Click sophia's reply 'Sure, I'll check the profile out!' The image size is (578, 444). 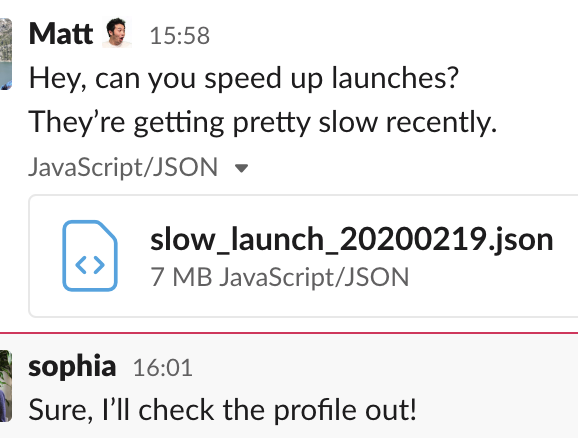(x=223, y=410)
